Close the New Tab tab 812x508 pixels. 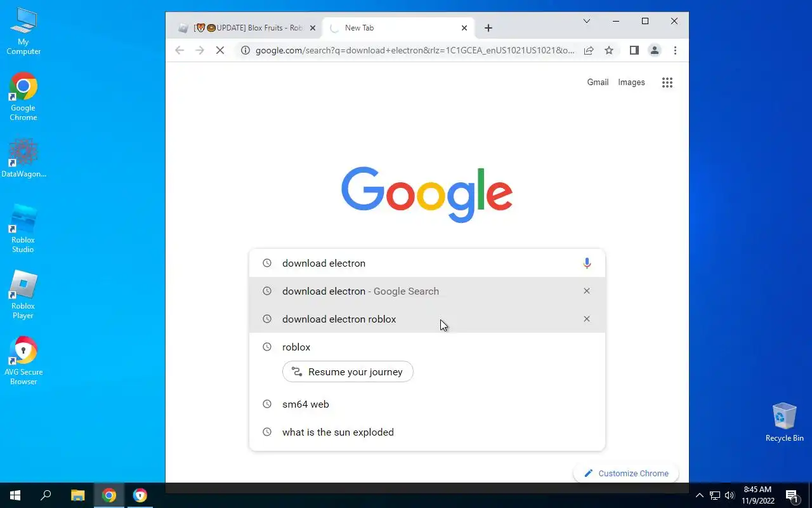click(x=464, y=28)
